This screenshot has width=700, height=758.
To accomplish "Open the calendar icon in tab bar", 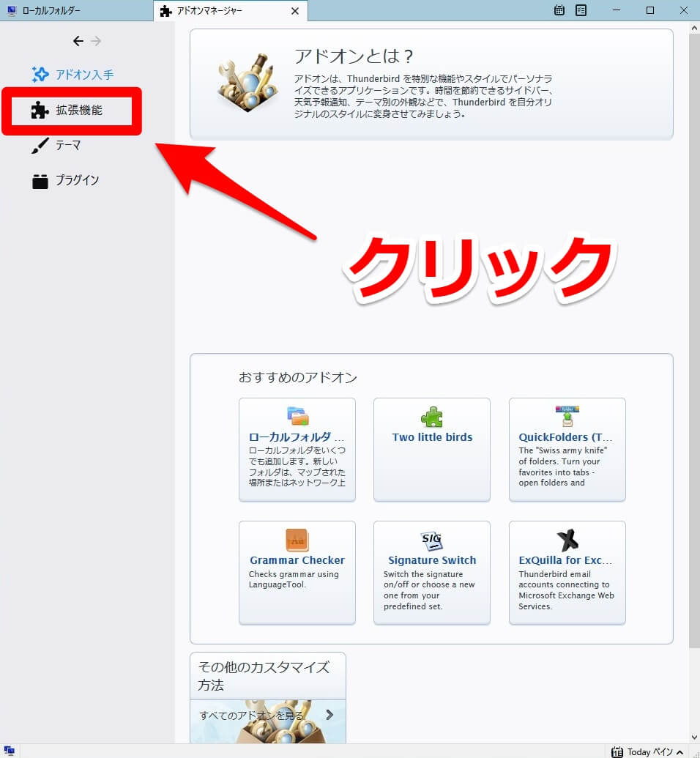I will point(559,10).
